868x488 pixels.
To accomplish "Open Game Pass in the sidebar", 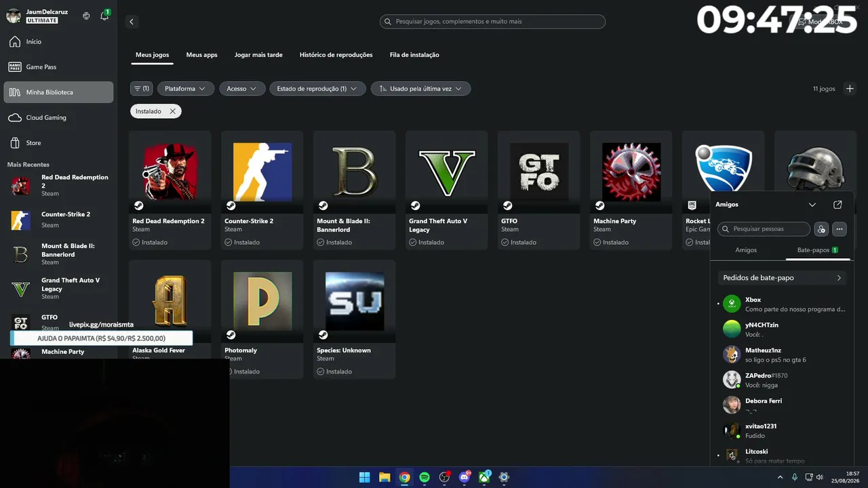I will click(x=58, y=67).
